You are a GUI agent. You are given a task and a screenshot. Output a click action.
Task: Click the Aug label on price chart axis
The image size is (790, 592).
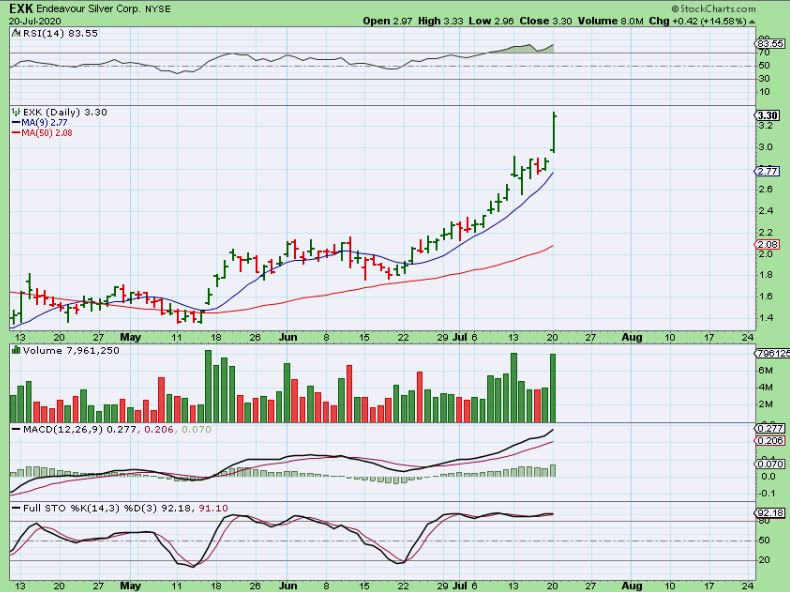point(632,337)
